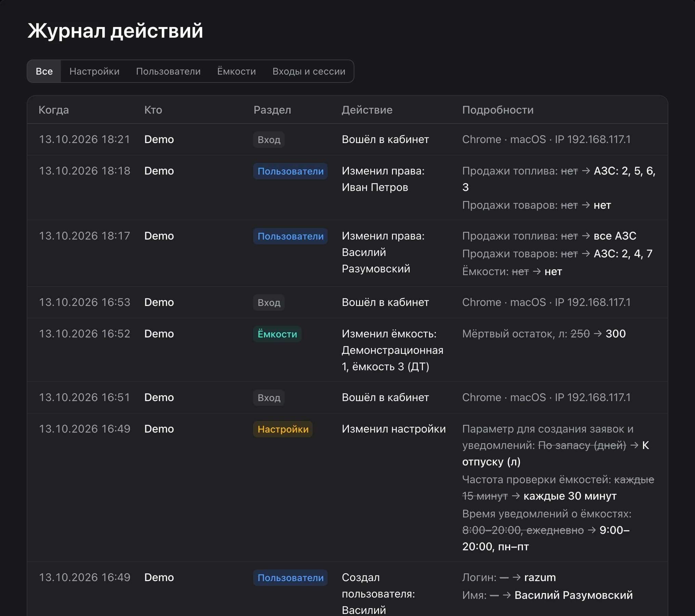Select the Пользователи filter tab
Screen dimensions: 695x616
tap(168, 71)
